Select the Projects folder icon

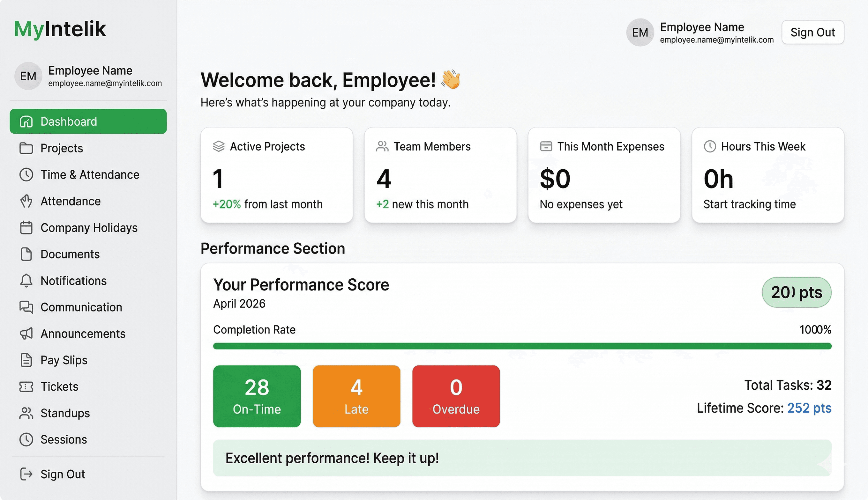click(x=26, y=148)
